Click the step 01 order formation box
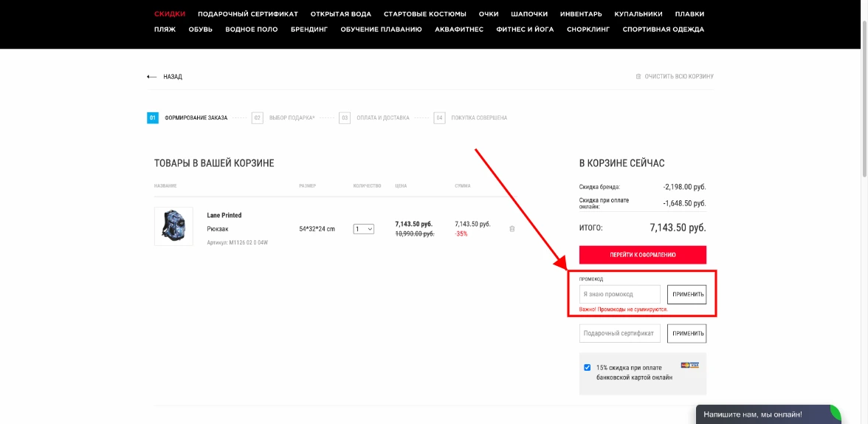This screenshot has width=868, height=424. coord(153,117)
